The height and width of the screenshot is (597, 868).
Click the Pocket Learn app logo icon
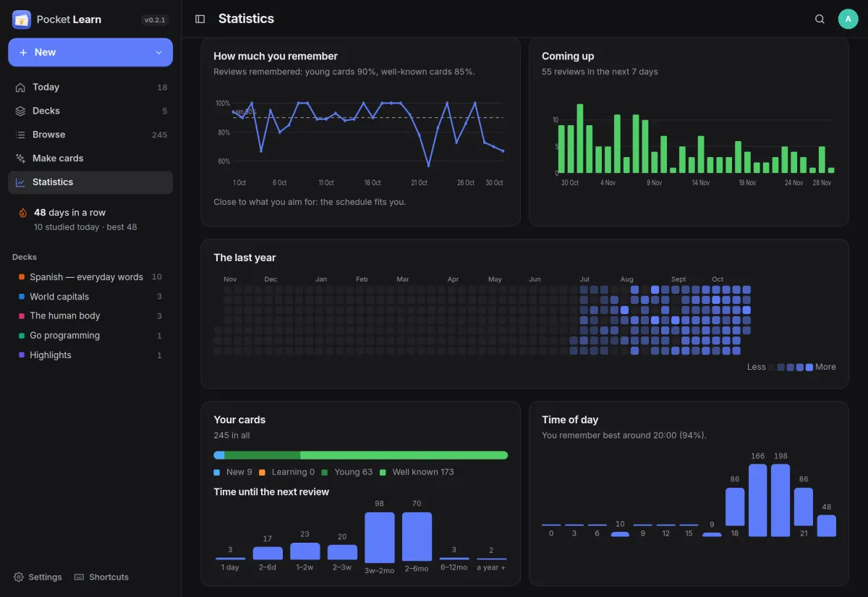coord(22,20)
